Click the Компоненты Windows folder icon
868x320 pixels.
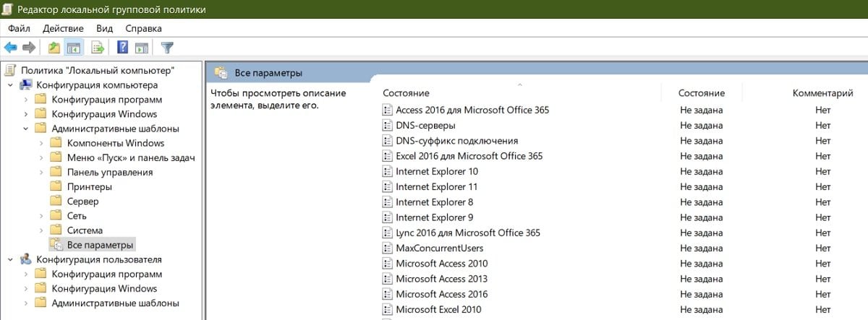(x=56, y=143)
